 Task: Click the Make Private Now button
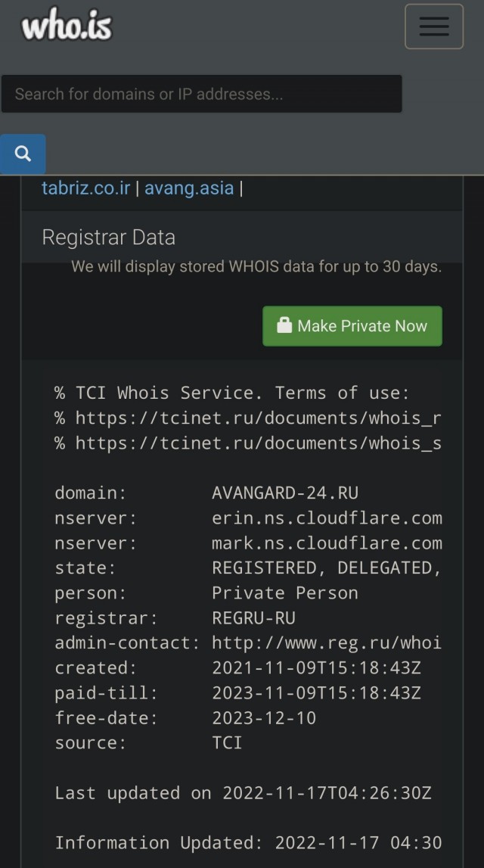[x=352, y=326]
